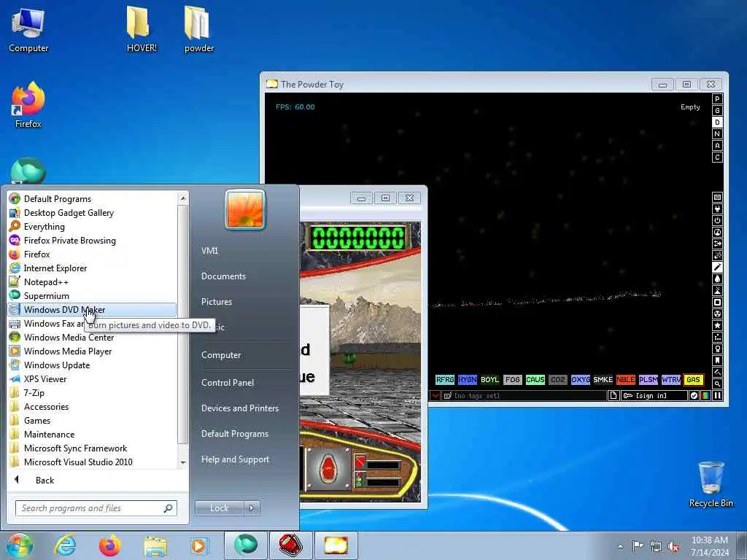Expand the Maintenance folder in Start menu
The width and height of the screenshot is (747, 560).
point(92,435)
